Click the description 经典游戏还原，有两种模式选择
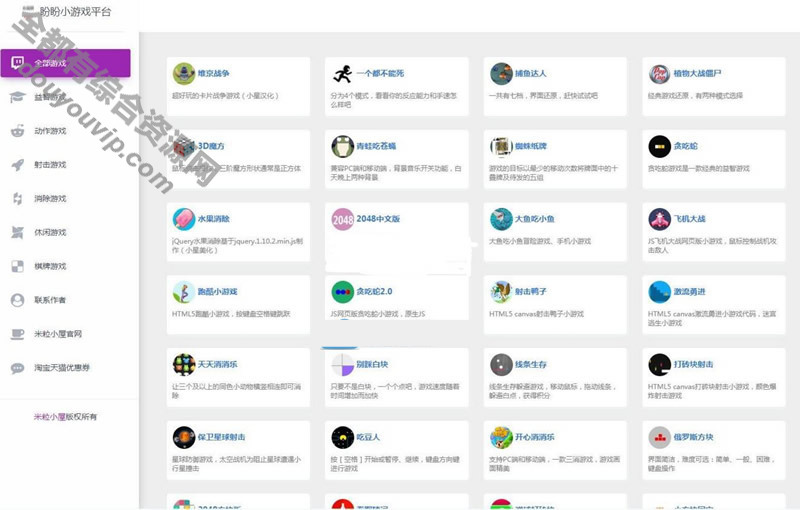The image size is (800, 510). pyautogui.click(x=695, y=95)
